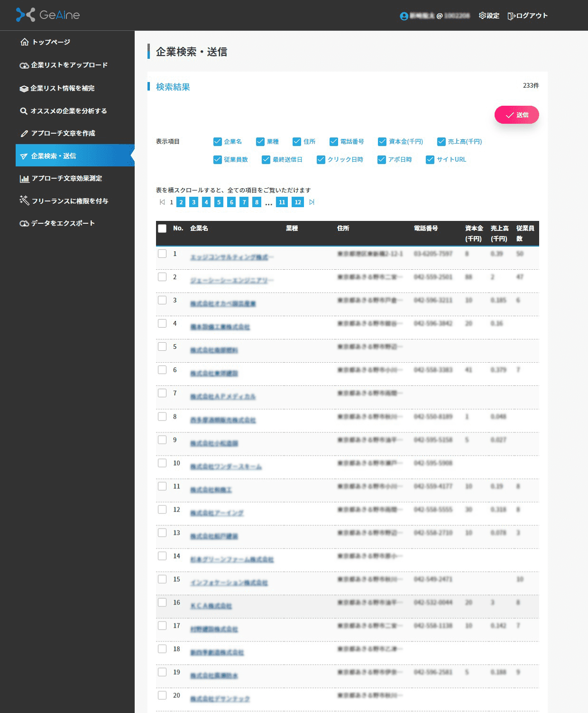Click the pencil icon for アプローチ文章を作成

coord(25,134)
